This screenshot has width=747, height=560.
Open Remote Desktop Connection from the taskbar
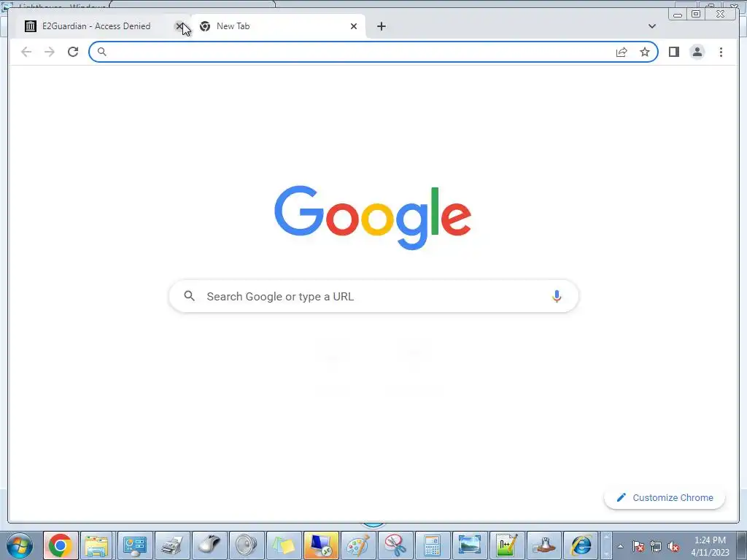pyautogui.click(x=321, y=545)
